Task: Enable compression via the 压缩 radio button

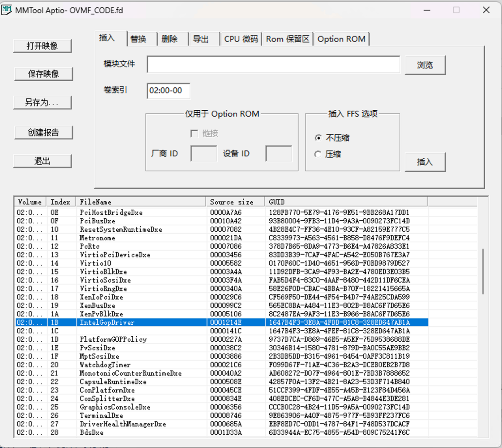Action: pyautogui.click(x=318, y=154)
